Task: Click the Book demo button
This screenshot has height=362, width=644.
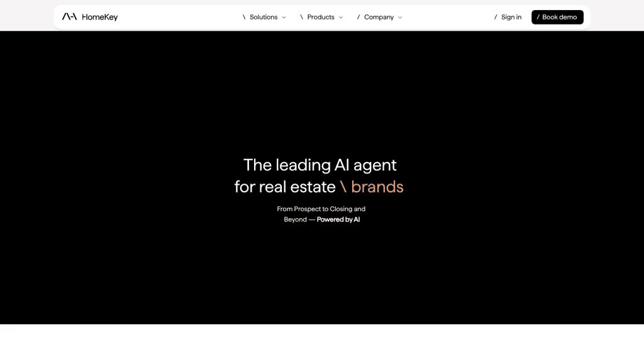Action: click(557, 17)
